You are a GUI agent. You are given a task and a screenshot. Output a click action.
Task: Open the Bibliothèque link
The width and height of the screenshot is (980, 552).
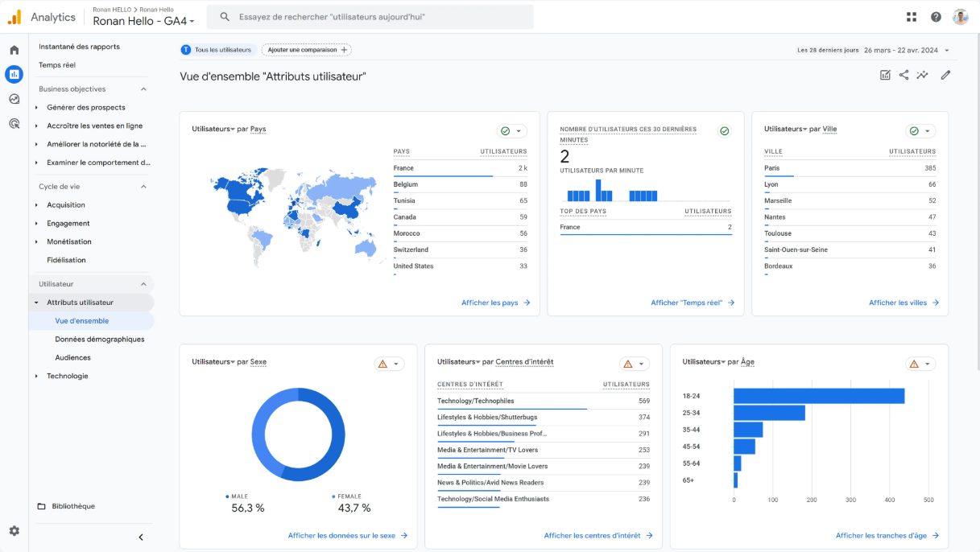click(73, 506)
